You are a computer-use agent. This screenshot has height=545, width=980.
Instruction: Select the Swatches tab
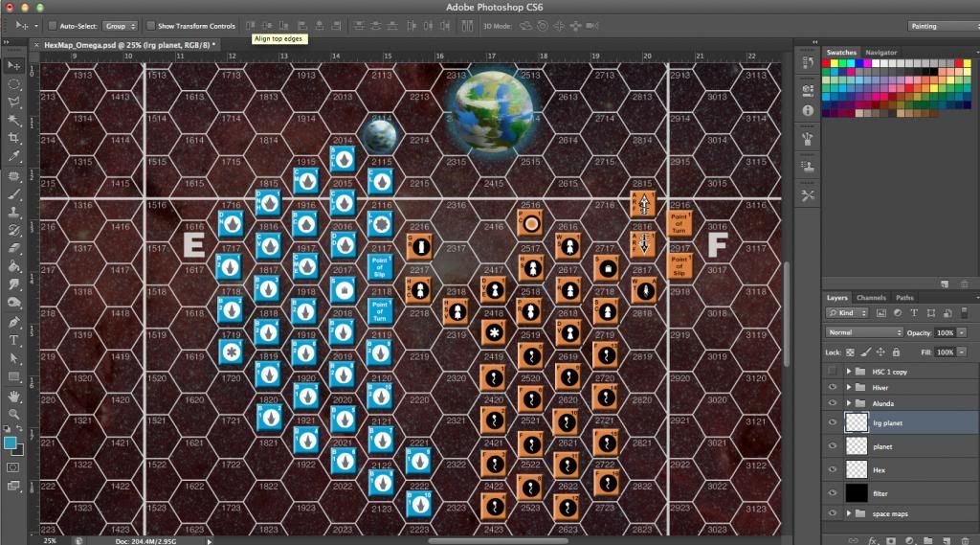tap(841, 52)
